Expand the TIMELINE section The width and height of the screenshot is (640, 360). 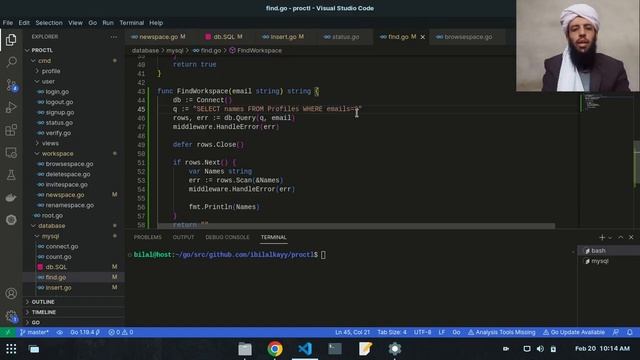pos(73,312)
